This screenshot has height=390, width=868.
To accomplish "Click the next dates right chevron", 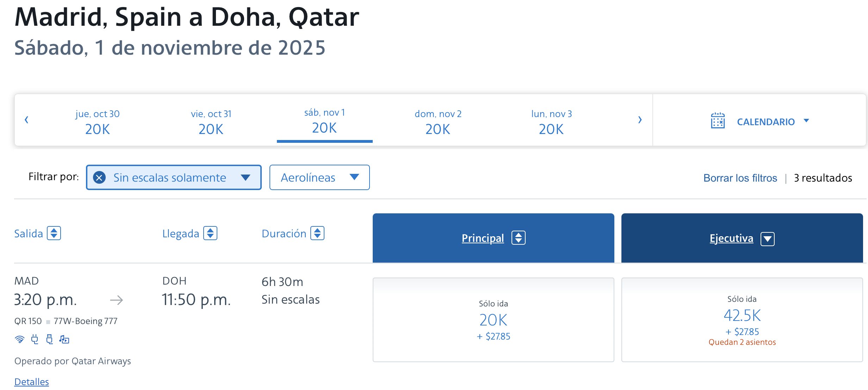I will tap(640, 120).
